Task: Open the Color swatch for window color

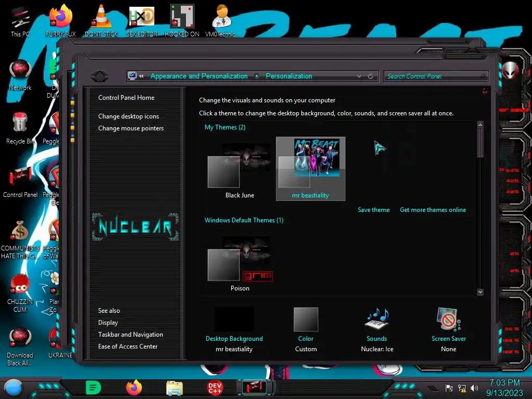Action: click(305, 319)
